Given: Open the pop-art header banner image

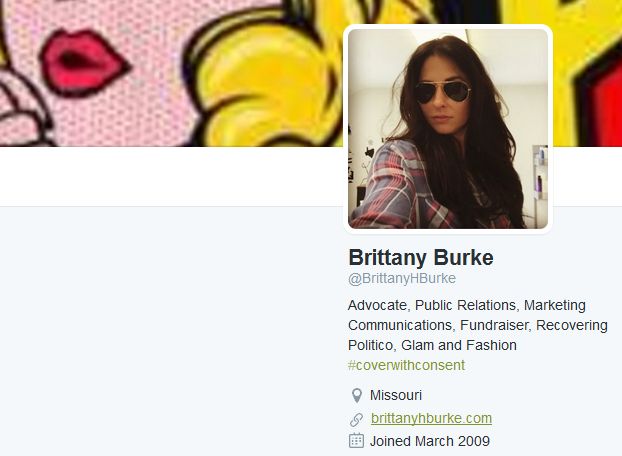Looking at the screenshot, I should click(x=171, y=73).
